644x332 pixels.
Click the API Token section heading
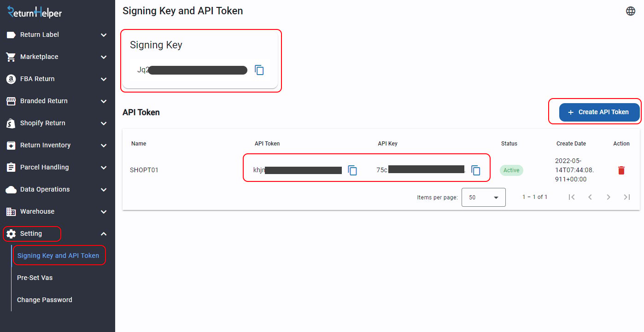click(141, 112)
